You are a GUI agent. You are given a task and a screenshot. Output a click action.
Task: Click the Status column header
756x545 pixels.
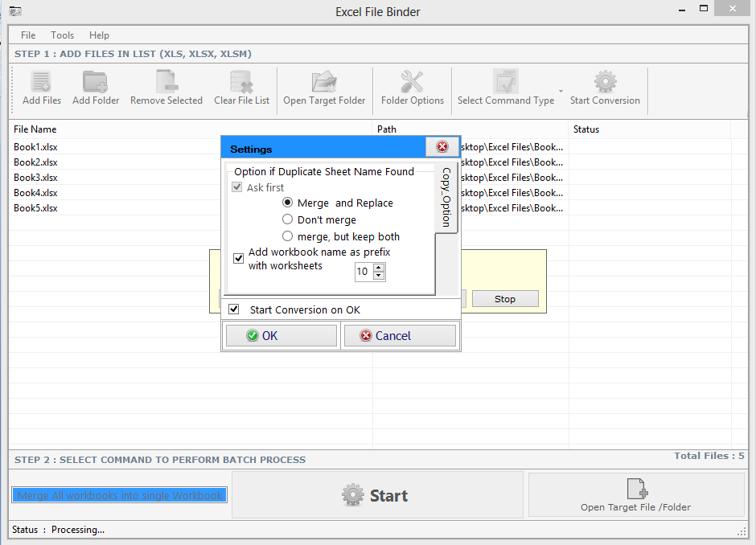[650, 129]
